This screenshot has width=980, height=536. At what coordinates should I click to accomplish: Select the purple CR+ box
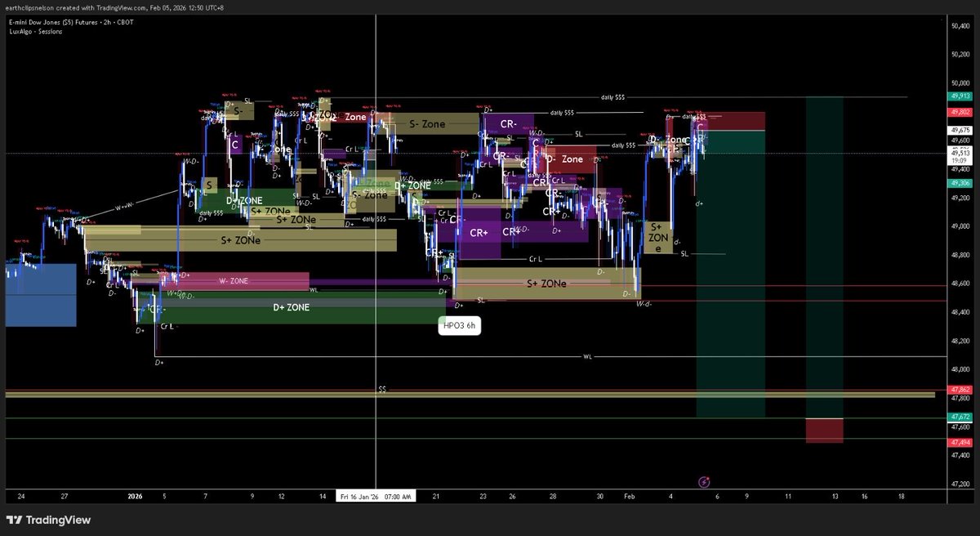click(480, 233)
